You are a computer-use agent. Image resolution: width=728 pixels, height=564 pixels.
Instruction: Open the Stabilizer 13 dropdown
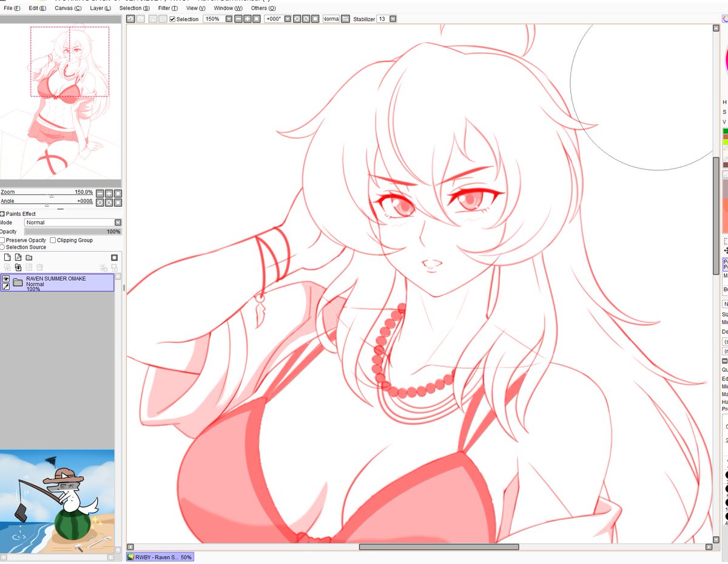tap(393, 19)
